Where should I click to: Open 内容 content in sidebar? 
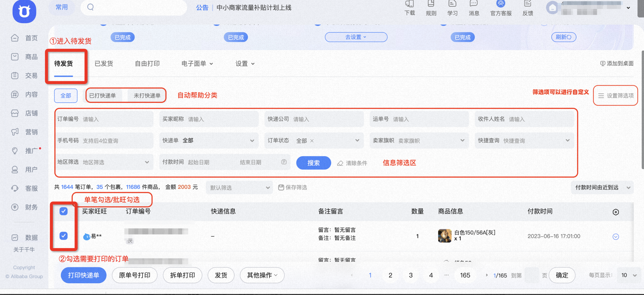click(24, 94)
